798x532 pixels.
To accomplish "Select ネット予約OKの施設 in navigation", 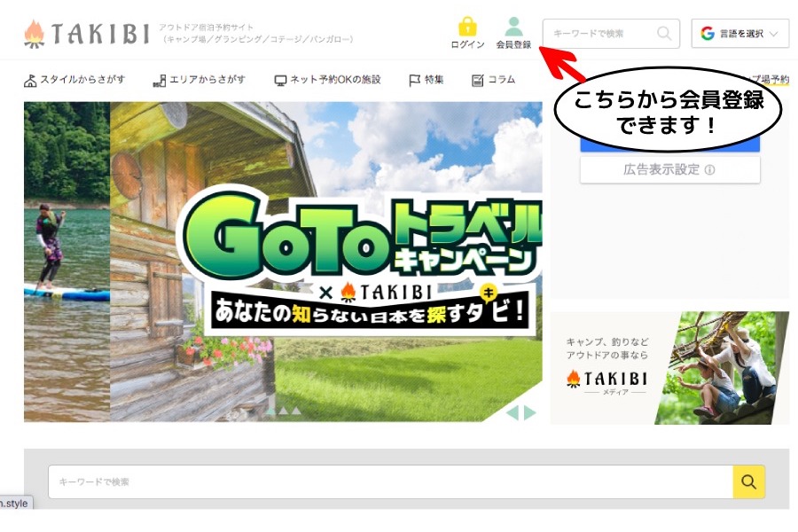I will 327,80.
